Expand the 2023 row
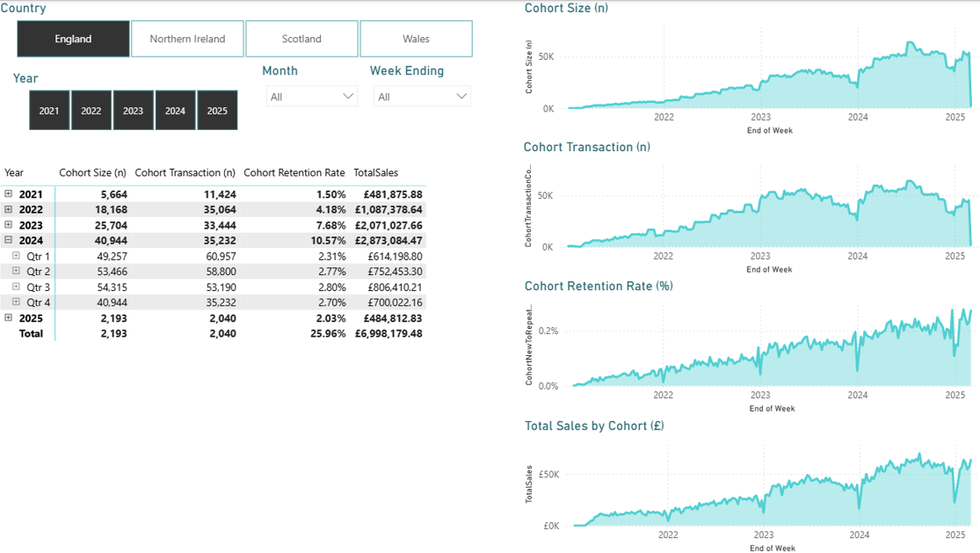The height and width of the screenshot is (553, 980). pos(10,224)
